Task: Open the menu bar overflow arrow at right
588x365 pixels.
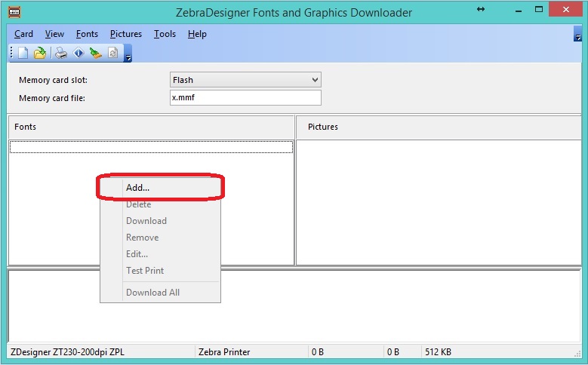Action: (578, 34)
